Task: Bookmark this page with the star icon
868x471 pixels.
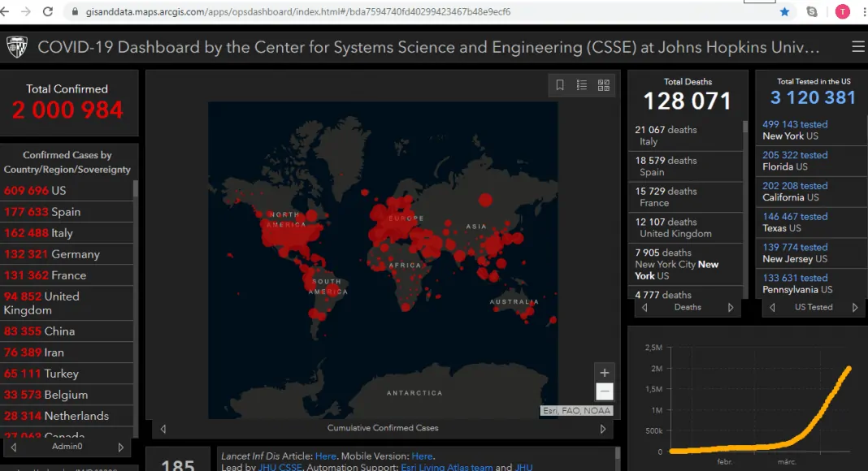Action: pyautogui.click(x=784, y=11)
